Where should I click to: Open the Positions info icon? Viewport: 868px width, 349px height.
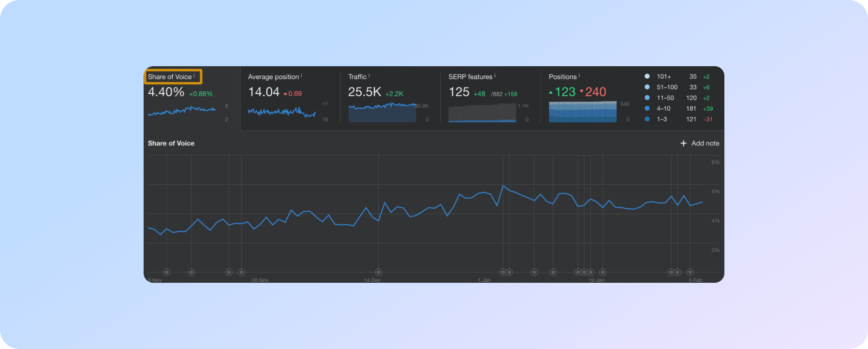click(x=579, y=75)
